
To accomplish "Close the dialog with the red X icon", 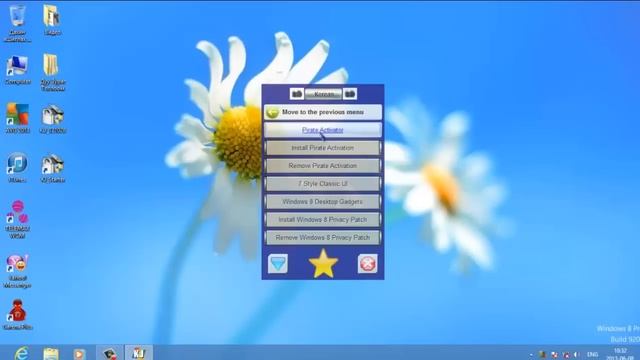I will point(367,264).
